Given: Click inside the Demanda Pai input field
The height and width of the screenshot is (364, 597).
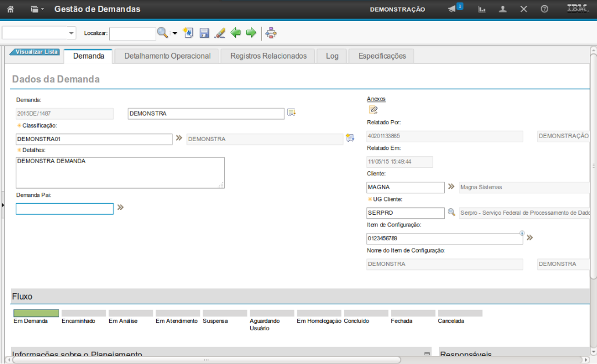Looking at the screenshot, I should pyautogui.click(x=64, y=209).
